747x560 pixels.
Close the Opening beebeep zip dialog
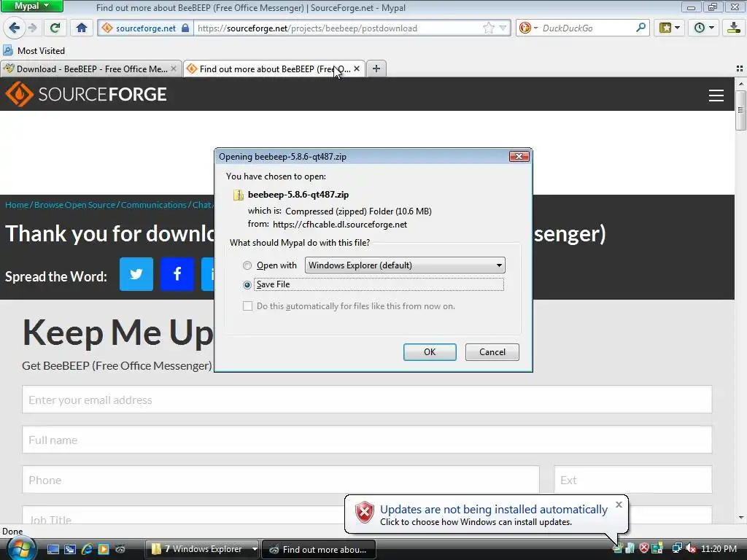point(519,157)
